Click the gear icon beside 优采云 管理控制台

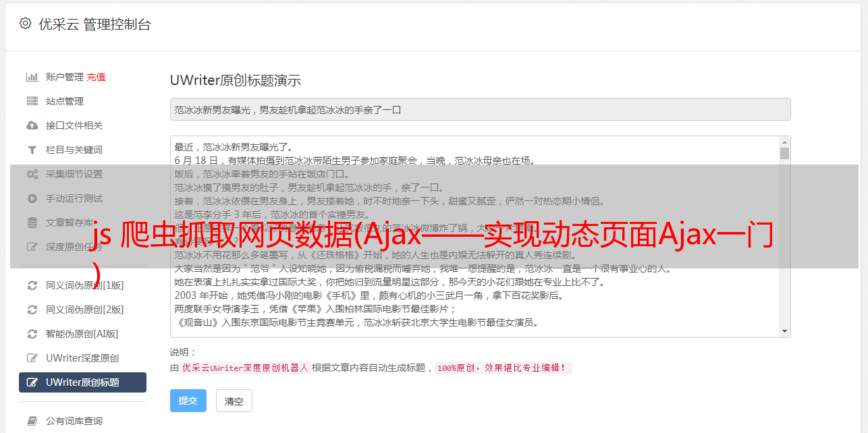coord(25,24)
